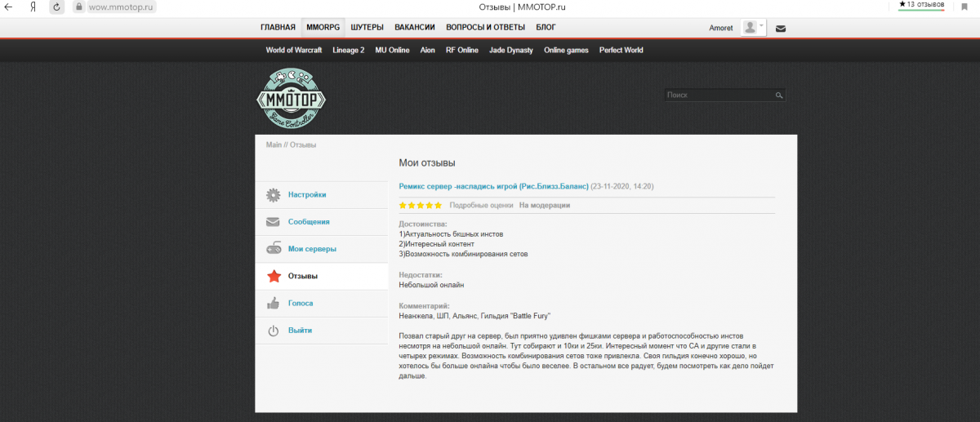The image size is (980, 422).
Task: Open the Lineage 2 link
Action: point(349,50)
